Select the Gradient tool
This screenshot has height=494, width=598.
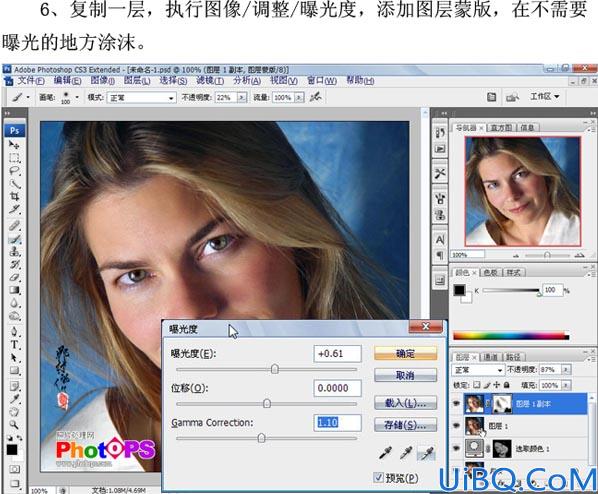point(14,290)
